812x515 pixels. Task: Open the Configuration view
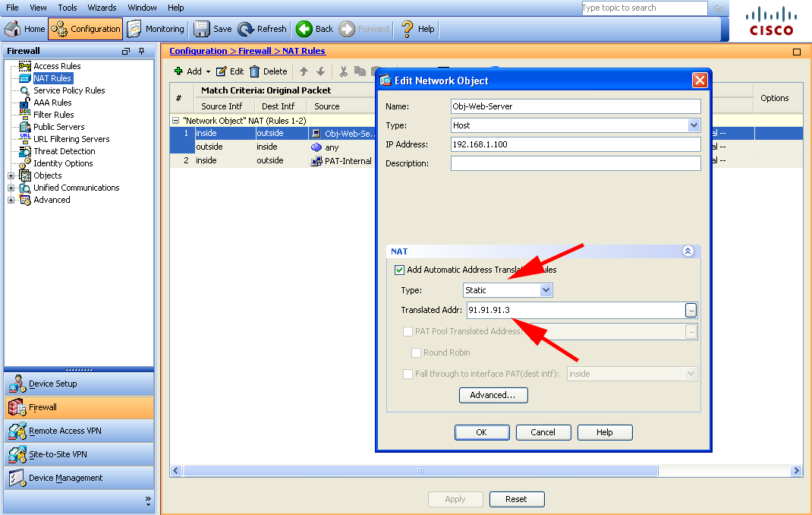tap(86, 29)
